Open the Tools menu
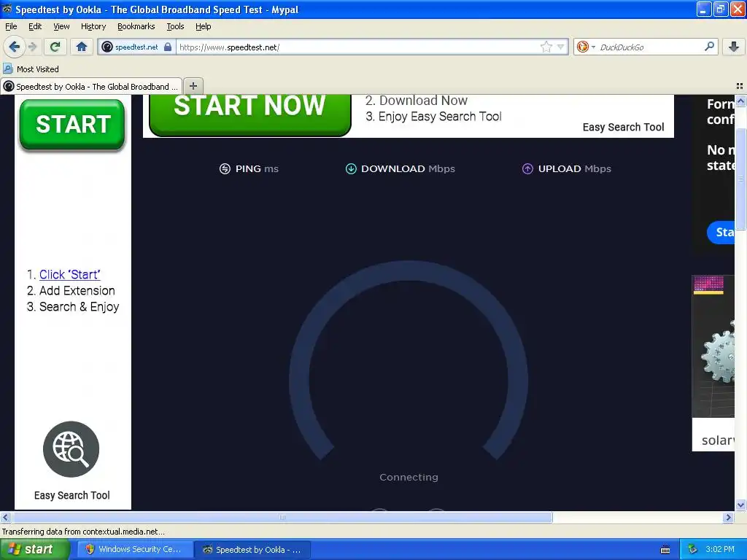Image resolution: width=747 pixels, height=560 pixels. click(x=175, y=26)
